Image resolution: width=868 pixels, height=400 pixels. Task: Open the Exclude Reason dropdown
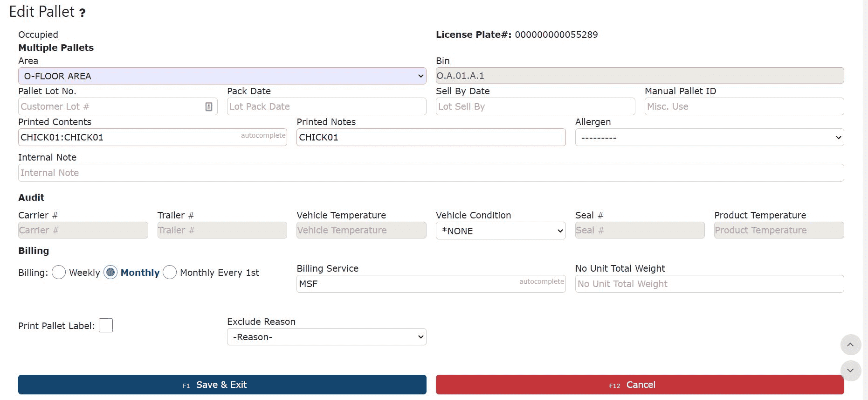coord(326,337)
